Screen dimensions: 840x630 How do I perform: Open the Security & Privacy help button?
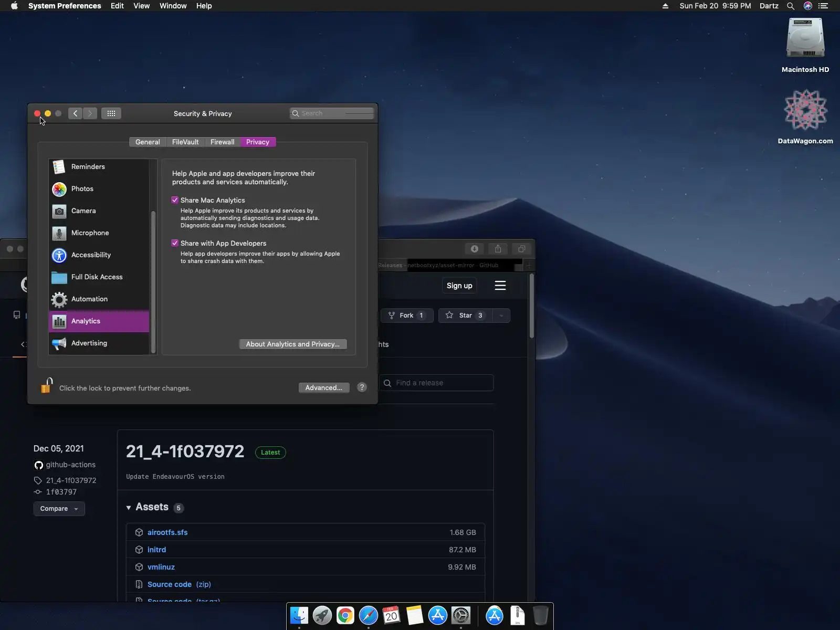pos(362,387)
